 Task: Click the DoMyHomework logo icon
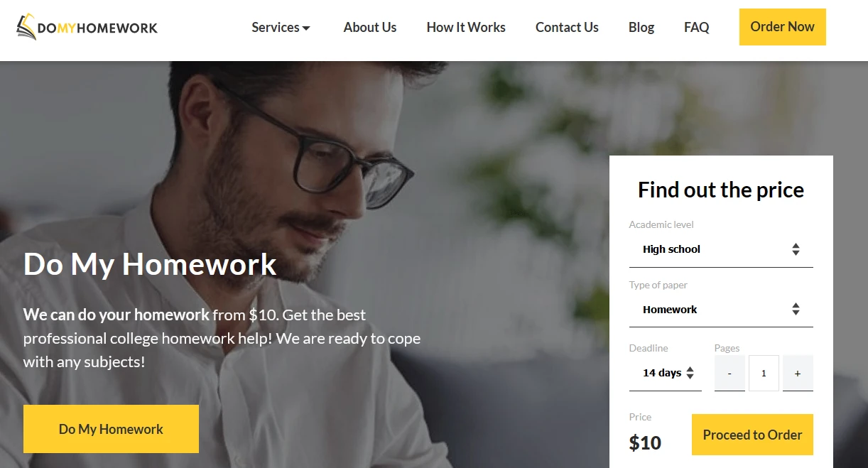point(26,27)
